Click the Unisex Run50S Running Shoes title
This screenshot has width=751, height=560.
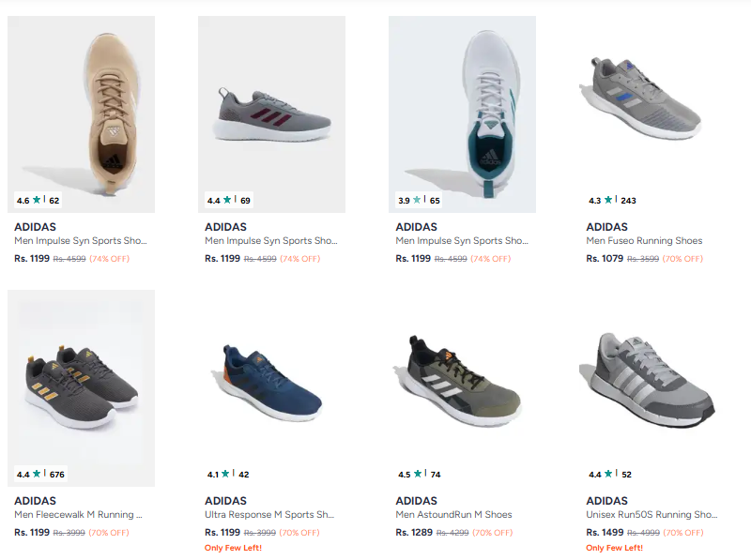[651, 515]
